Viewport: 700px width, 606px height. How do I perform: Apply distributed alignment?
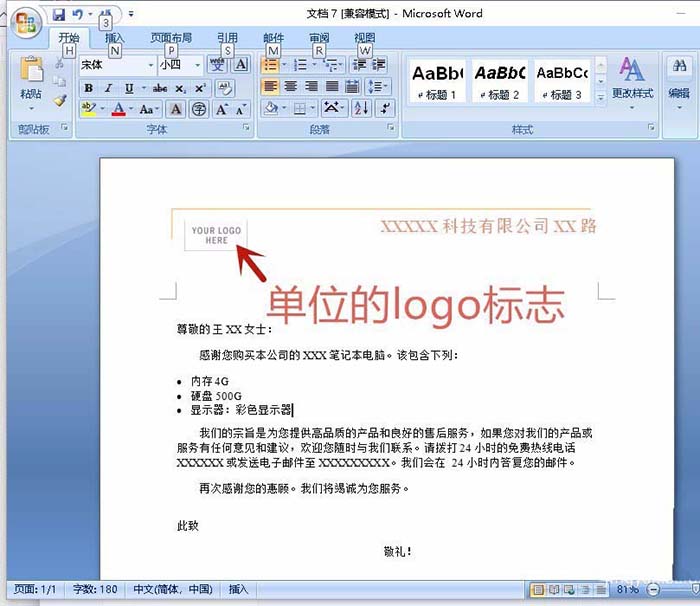coord(352,86)
